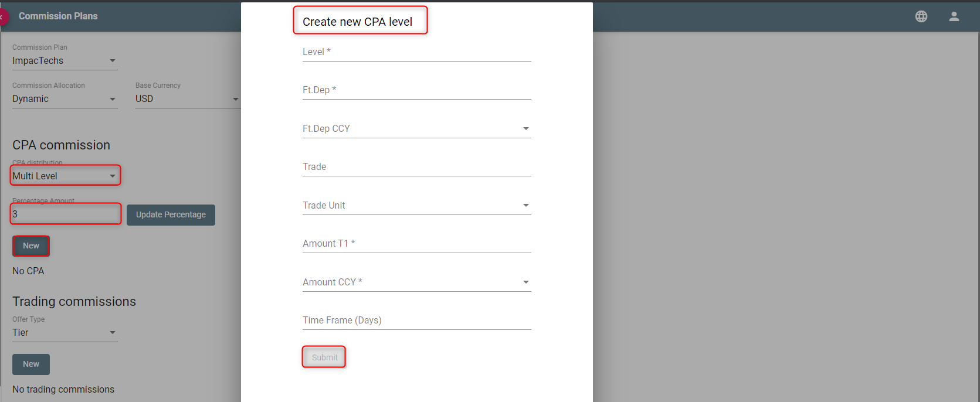Screen dimensions: 980x402
Task: Click the red back arrow icon
Action: (x=3, y=17)
